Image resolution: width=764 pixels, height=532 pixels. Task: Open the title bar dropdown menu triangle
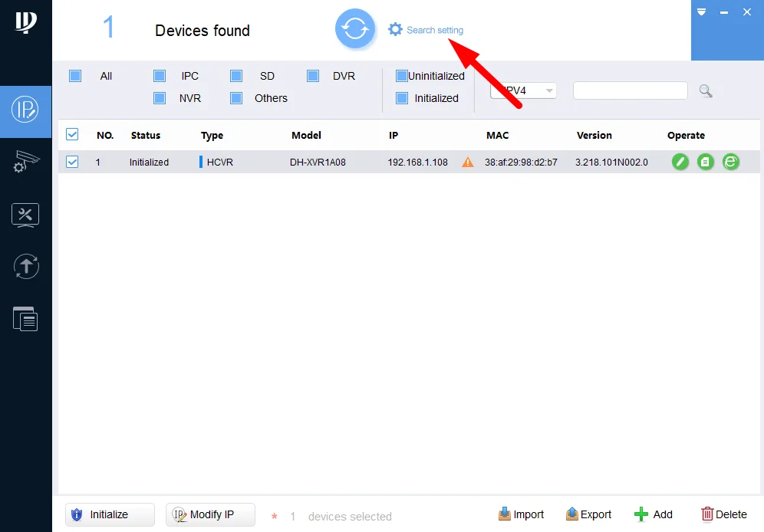(x=702, y=11)
